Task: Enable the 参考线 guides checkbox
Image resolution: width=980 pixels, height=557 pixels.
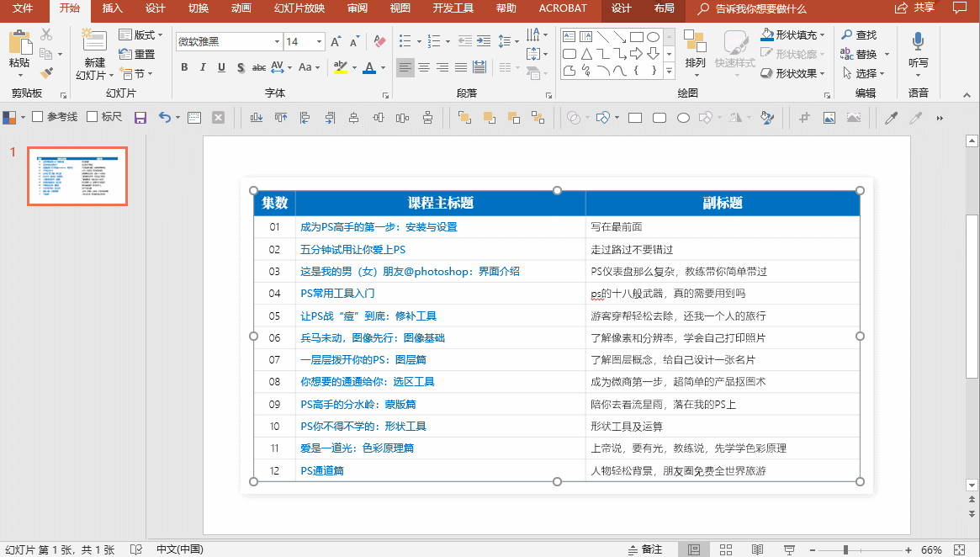Action: 38,117
